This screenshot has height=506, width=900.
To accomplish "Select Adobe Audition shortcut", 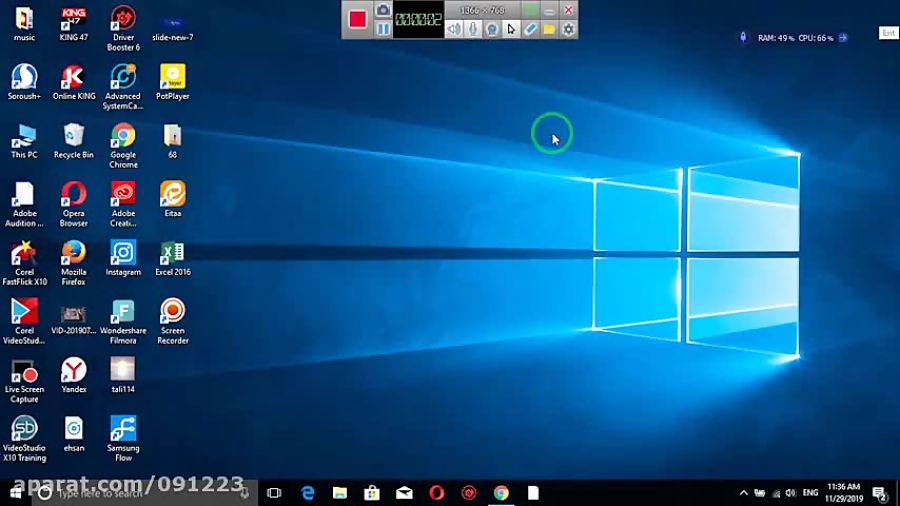I will (24, 205).
